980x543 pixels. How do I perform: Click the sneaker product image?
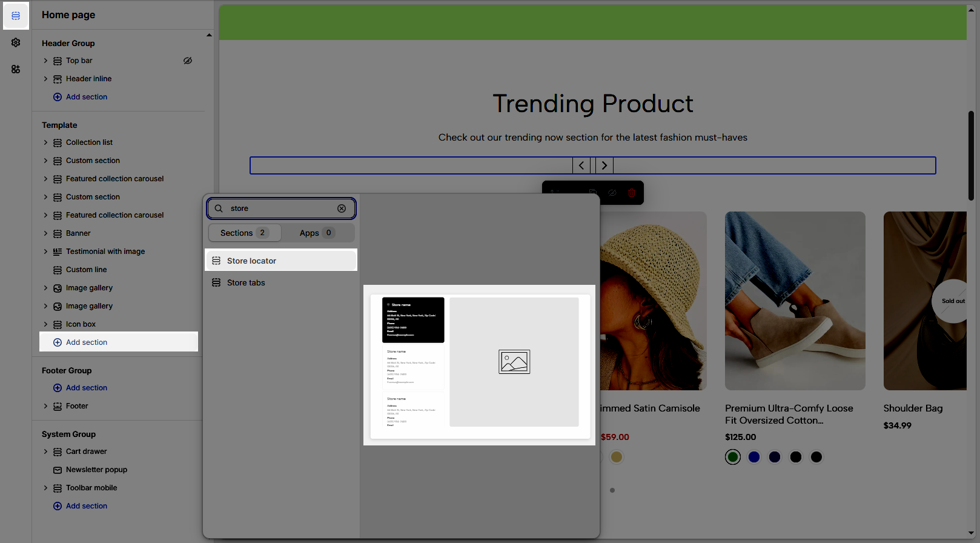click(795, 301)
